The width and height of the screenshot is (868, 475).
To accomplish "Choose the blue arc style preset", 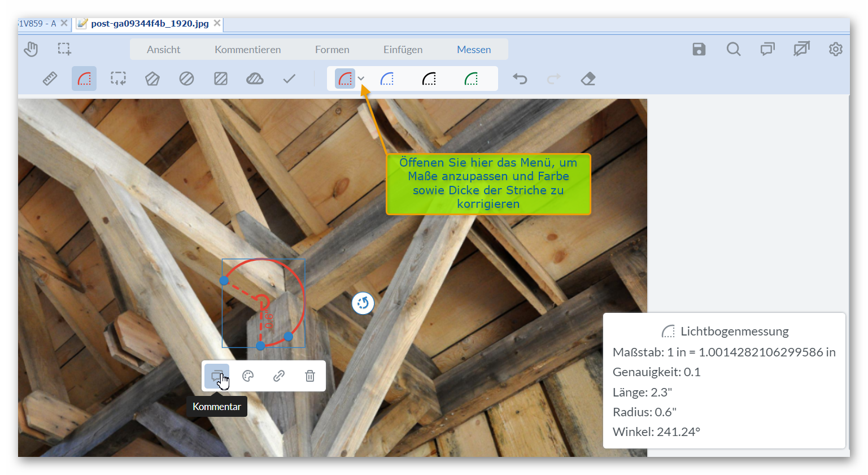I will point(387,79).
